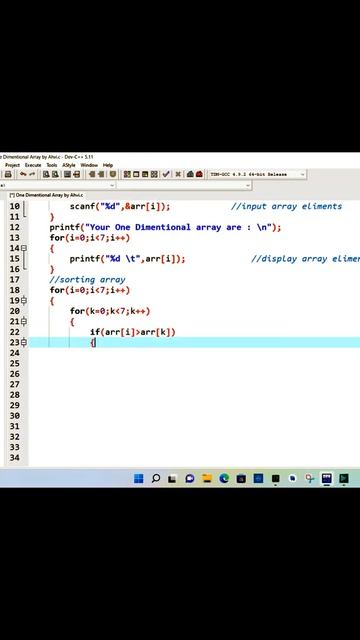This screenshot has height=640, width=360.
Task: Open Windows taskbar Search
Action: 156,478
